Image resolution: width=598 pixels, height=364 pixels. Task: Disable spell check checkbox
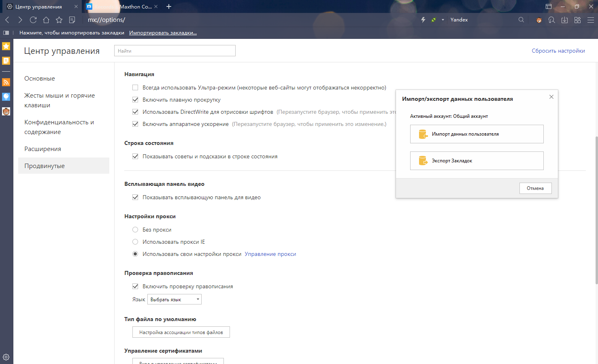[135, 286]
